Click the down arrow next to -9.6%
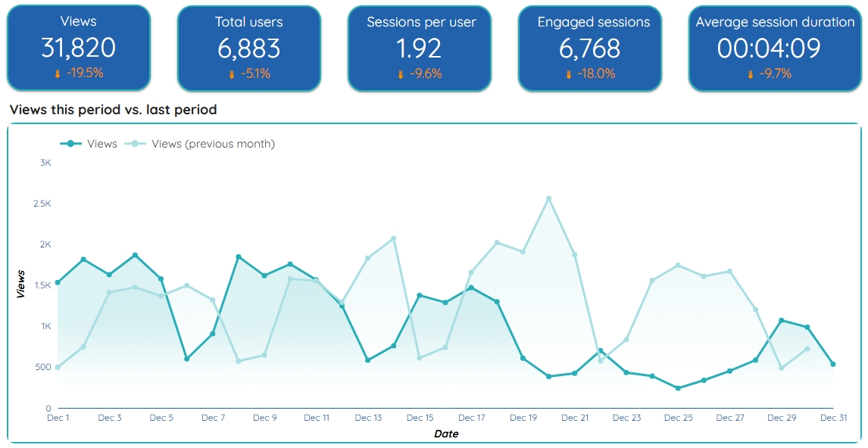The height and width of the screenshot is (448, 868). point(401,74)
